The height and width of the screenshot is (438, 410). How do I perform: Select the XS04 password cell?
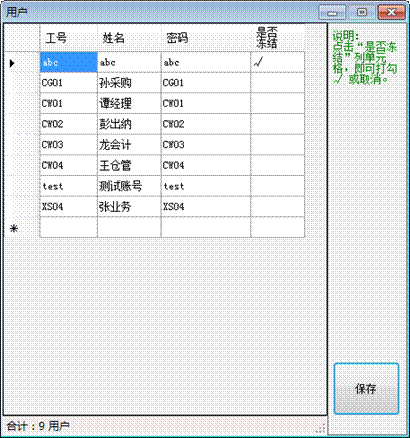206,207
